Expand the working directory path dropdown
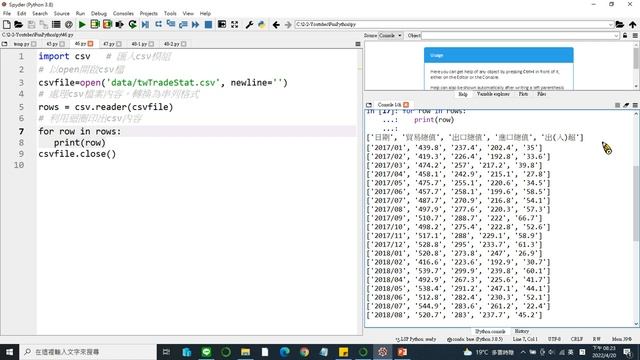 coord(611,24)
